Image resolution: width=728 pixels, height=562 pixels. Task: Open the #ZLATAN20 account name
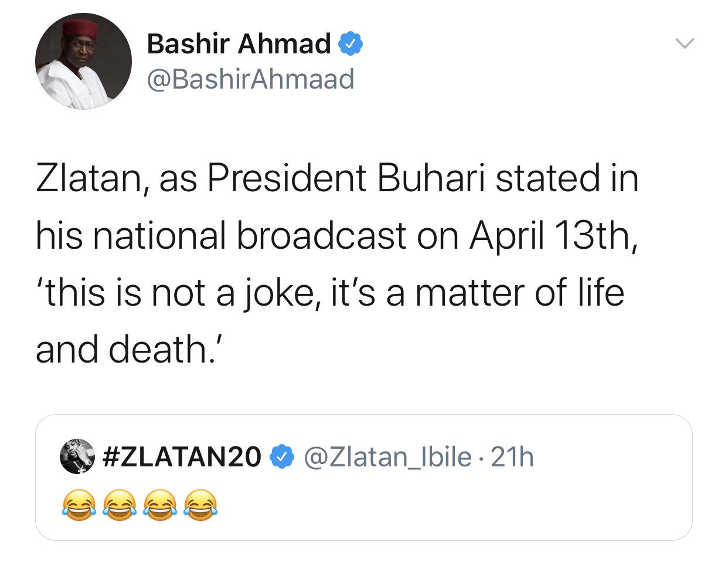click(x=182, y=457)
